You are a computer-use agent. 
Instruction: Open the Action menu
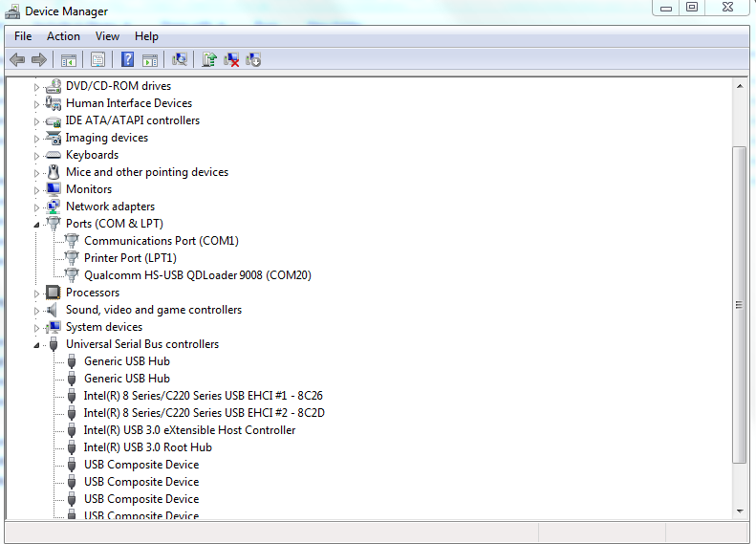coord(63,36)
